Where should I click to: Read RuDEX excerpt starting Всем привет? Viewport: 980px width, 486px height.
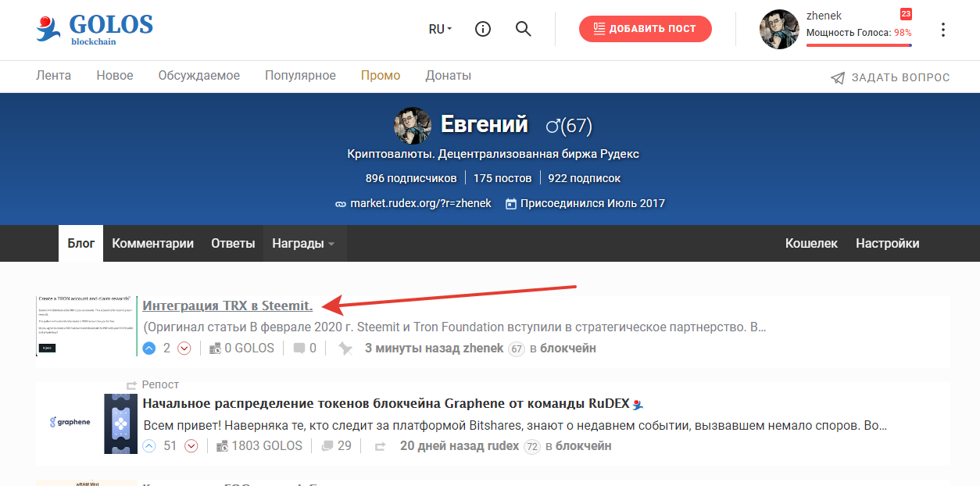(515, 427)
